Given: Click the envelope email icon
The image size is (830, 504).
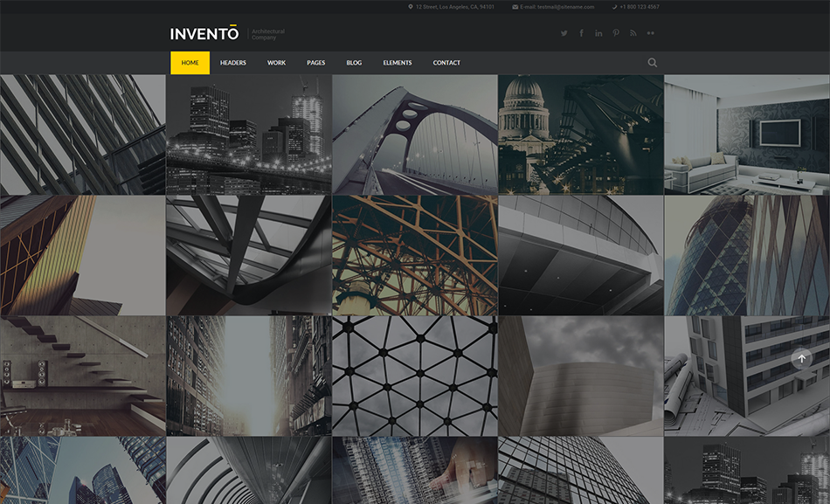Looking at the screenshot, I should [x=515, y=7].
